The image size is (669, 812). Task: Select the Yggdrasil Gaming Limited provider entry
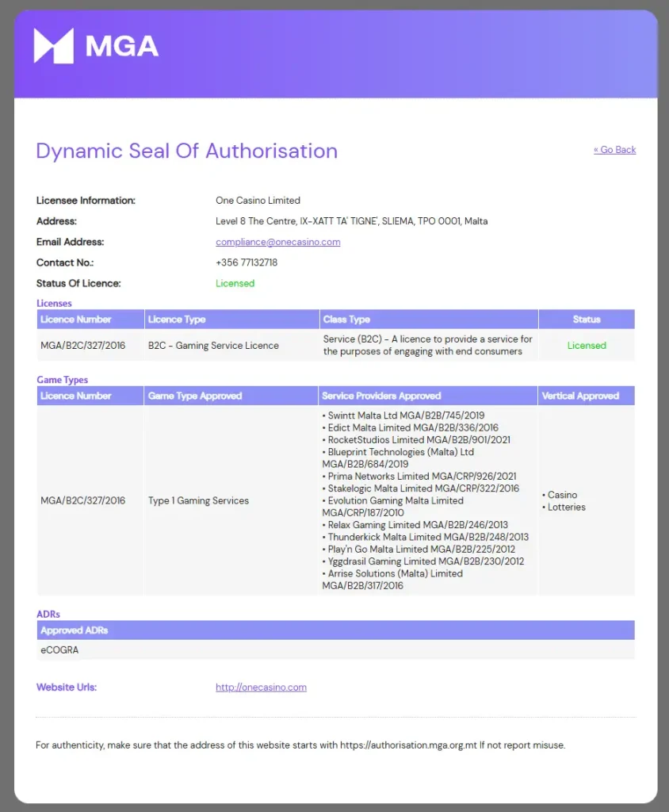coord(423,561)
